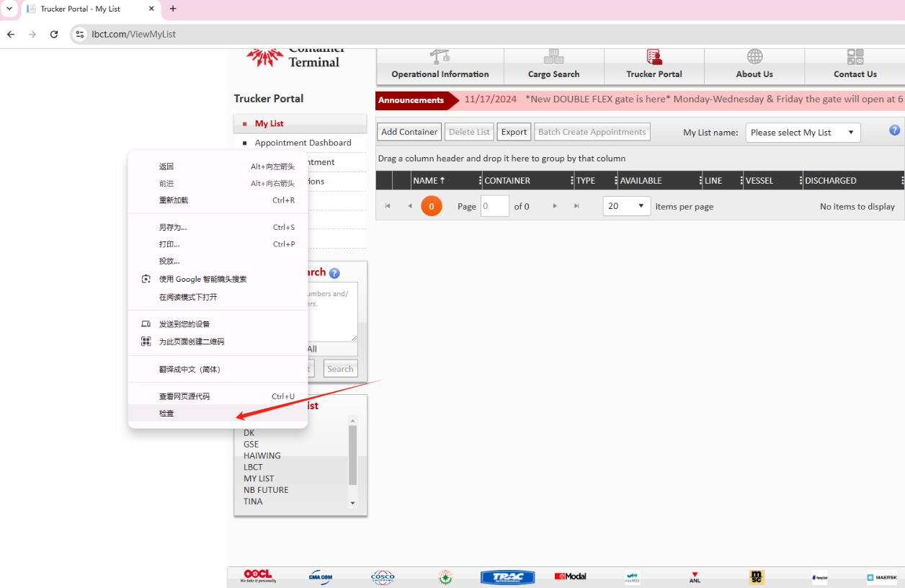Open the VESSEL column options menu
905x588 pixels.
(x=801, y=181)
